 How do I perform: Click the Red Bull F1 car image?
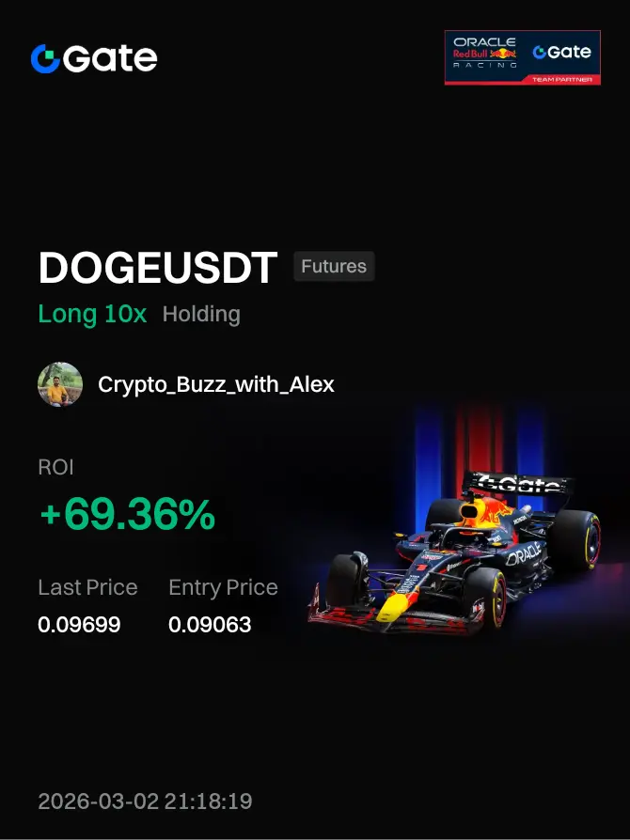pos(455,552)
